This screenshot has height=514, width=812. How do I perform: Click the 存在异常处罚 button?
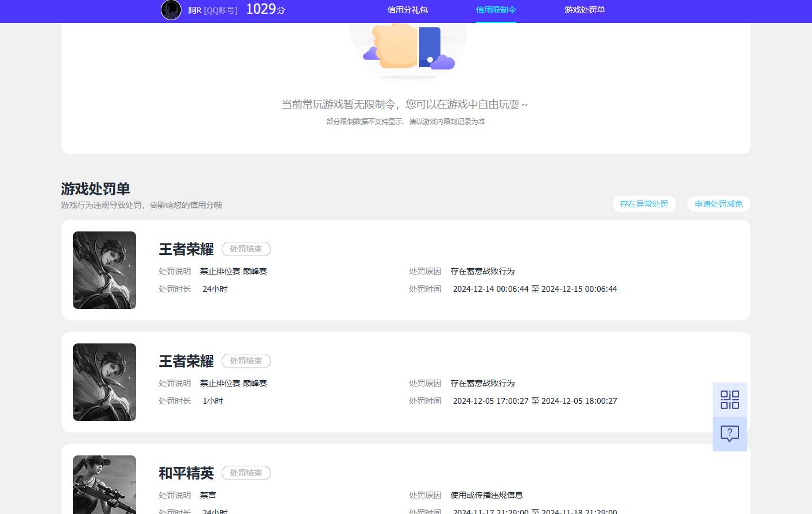pyautogui.click(x=644, y=204)
